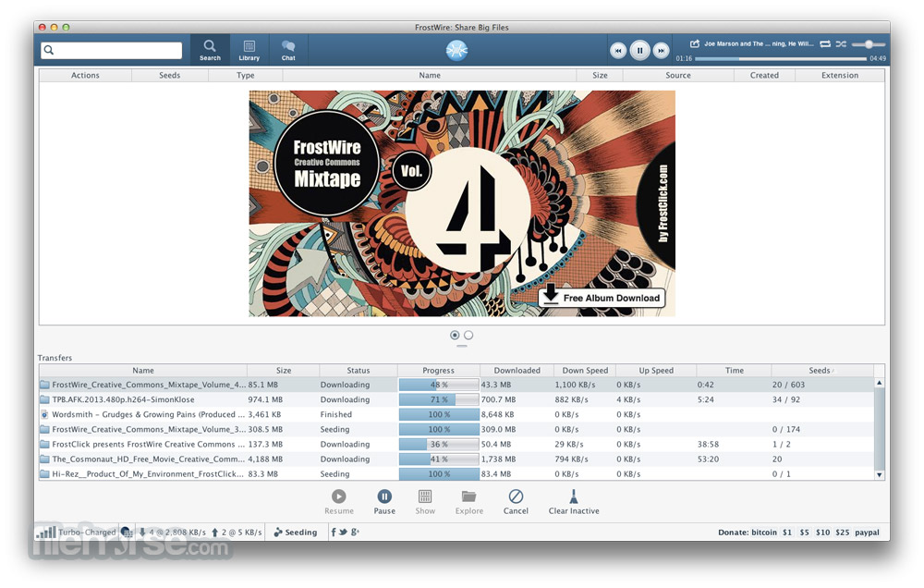Click into the search input field
The image size is (924, 588).
(x=112, y=50)
